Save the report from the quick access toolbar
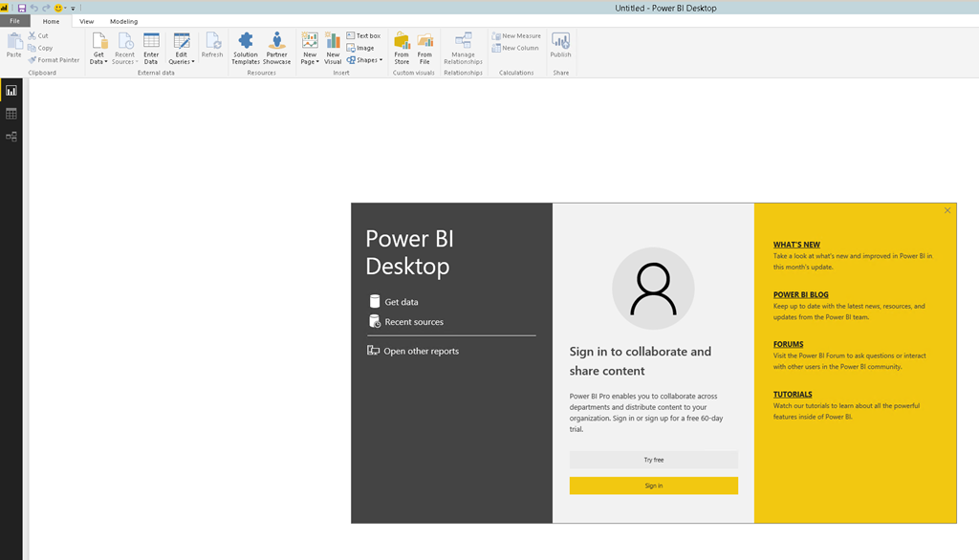Screen dimensions: 979x560 coord(22,8)
